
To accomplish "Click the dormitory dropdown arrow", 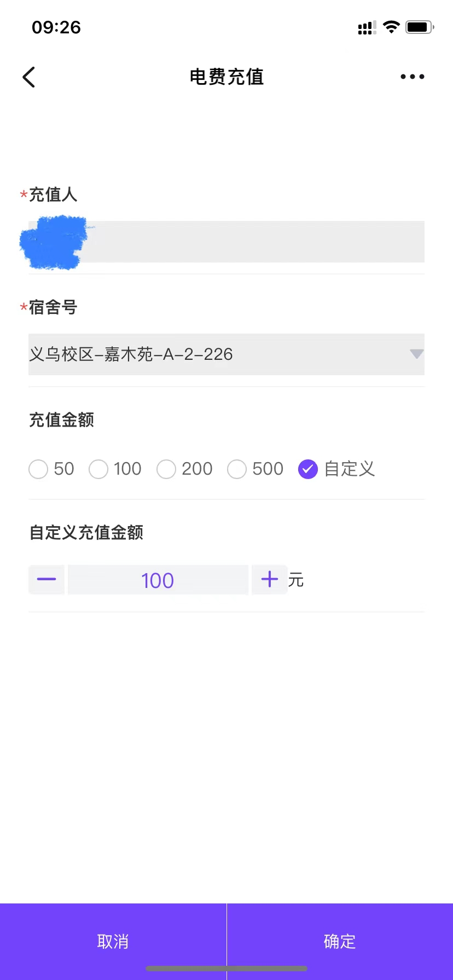I will [416, 354].
